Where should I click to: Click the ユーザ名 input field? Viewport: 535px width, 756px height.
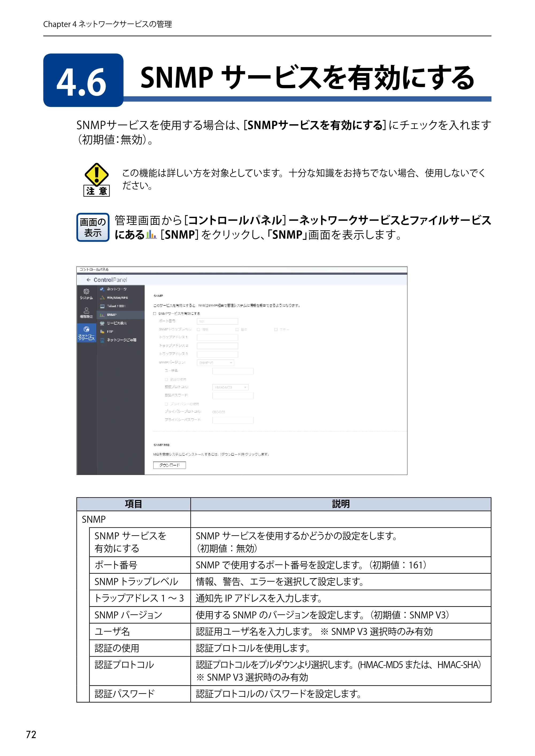[x=233, y=371]
